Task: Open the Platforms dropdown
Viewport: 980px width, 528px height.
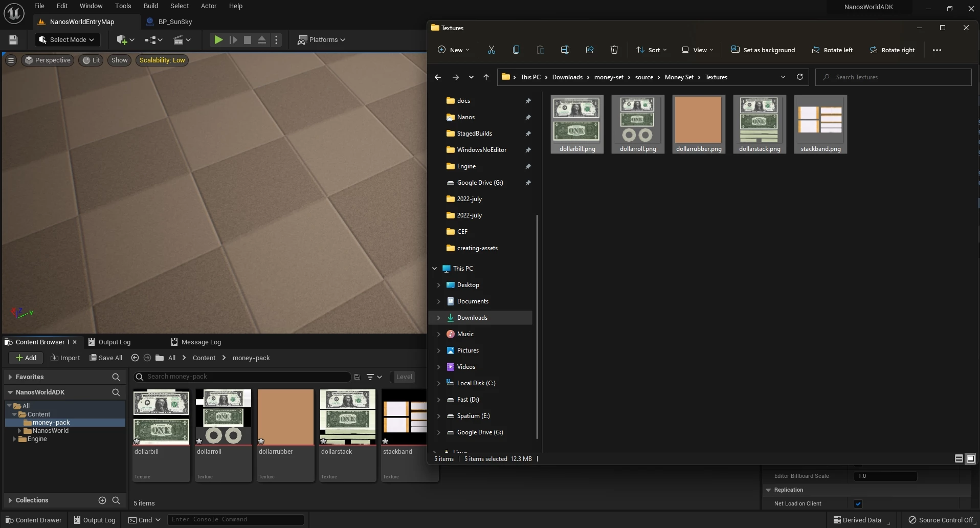Action: click(322, 40)
